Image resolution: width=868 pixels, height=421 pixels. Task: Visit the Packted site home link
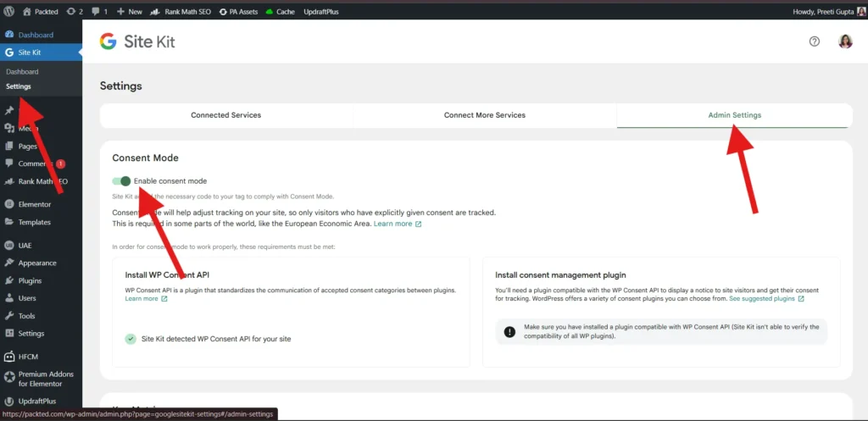point(41,12)
